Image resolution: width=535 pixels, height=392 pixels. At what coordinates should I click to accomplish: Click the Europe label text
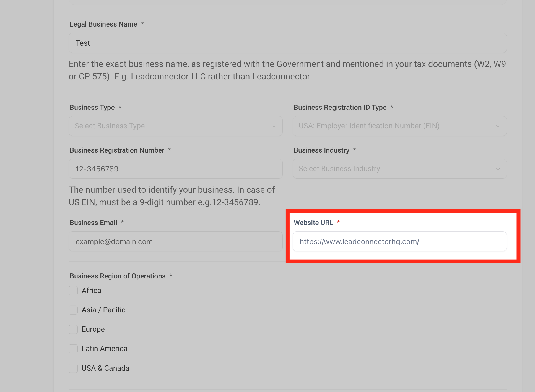tap(93, 329)
